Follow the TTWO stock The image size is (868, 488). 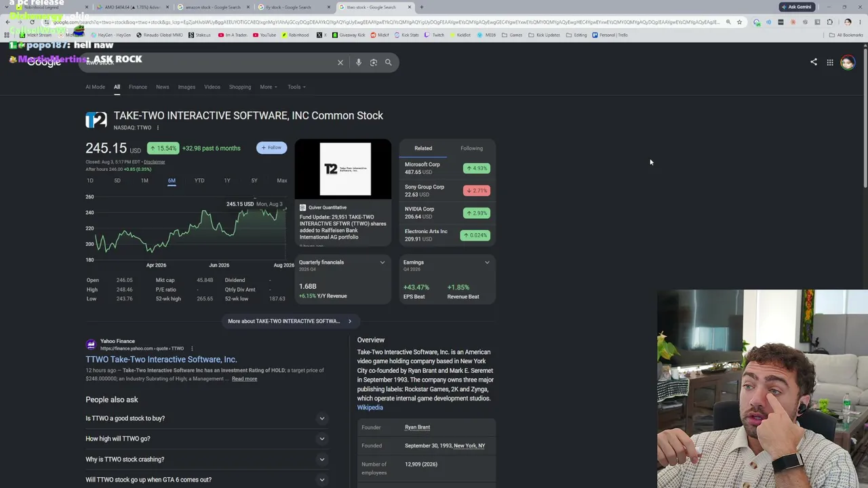(271, 148)
